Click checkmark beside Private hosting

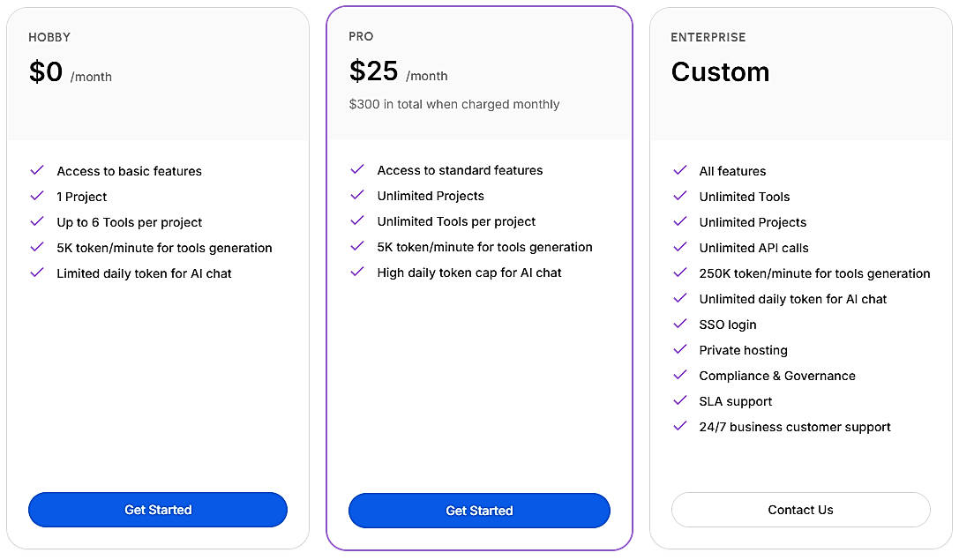(x=679, y=349)
